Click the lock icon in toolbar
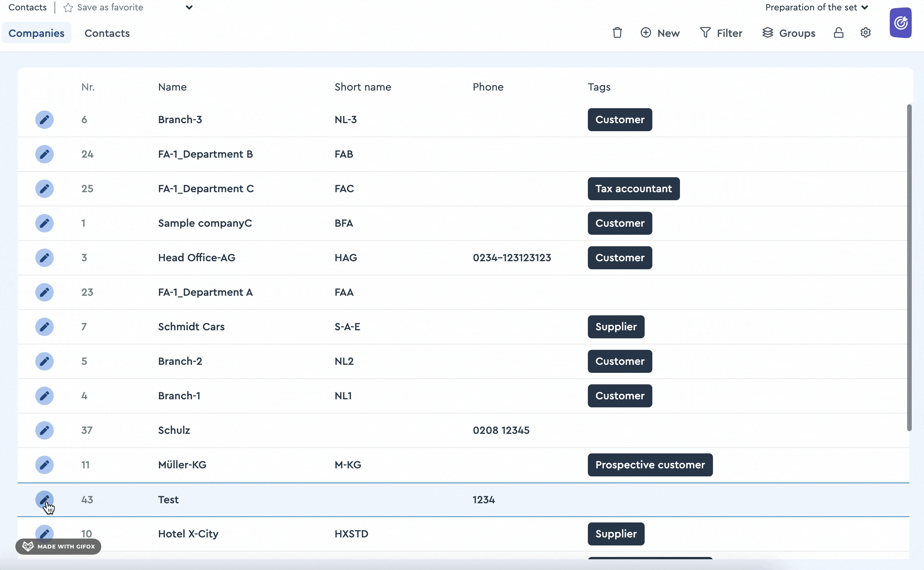Screen dimensions: 924x570 [x=839, y=32]
